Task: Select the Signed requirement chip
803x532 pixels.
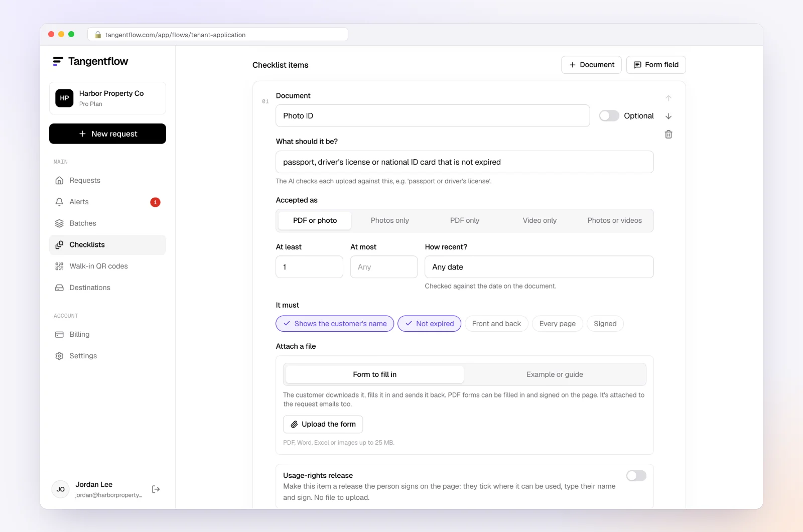Action: pos(605,324)
